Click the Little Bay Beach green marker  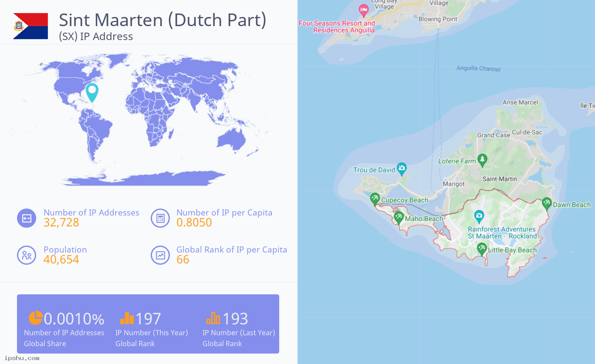point(481,249)
